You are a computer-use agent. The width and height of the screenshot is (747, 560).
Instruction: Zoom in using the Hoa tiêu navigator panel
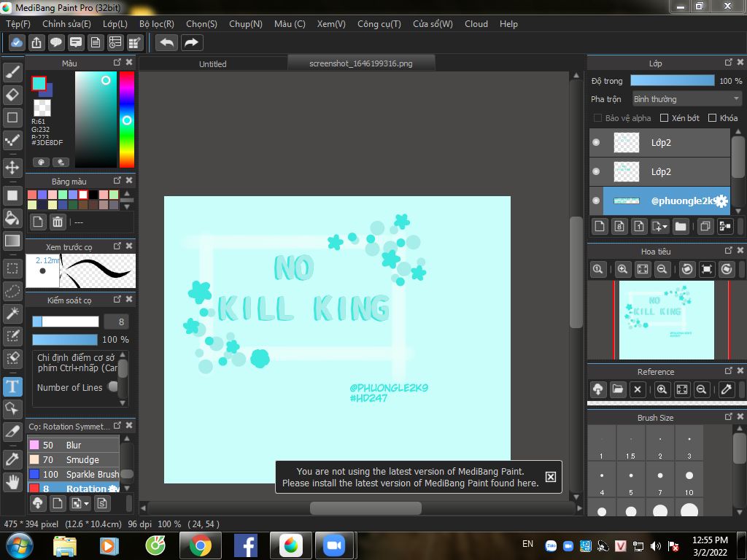(x=622, y=270)
